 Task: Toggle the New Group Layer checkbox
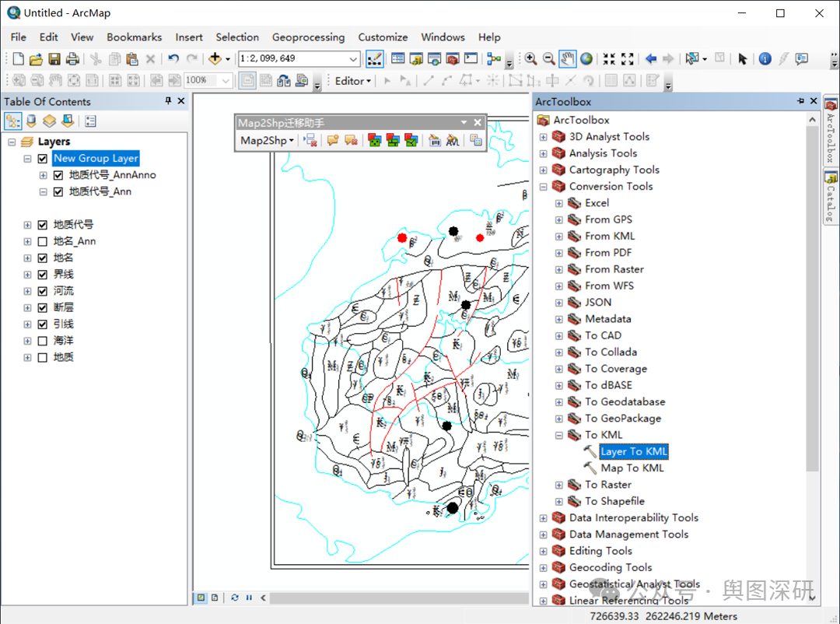click(x=43, y=158)
